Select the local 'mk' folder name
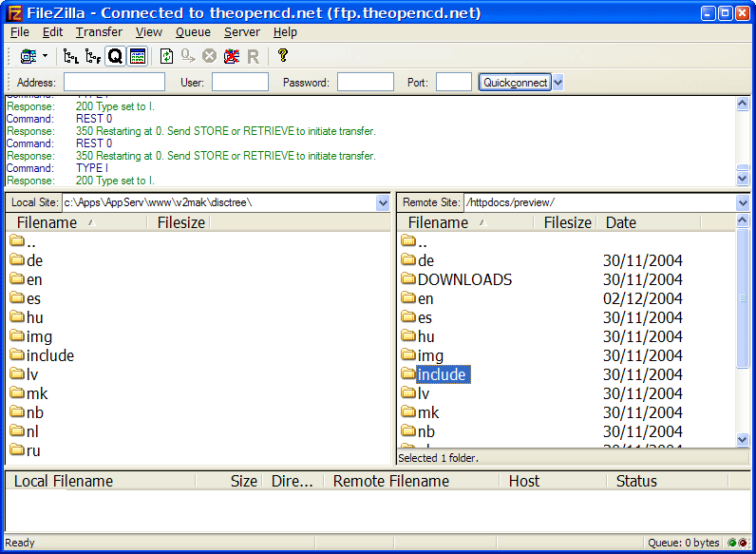This screenshot has height=554, width=756. click(37, 393)
